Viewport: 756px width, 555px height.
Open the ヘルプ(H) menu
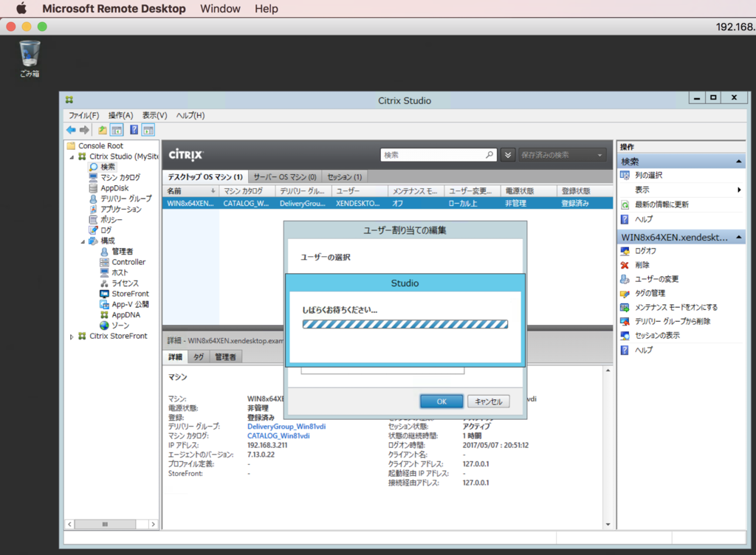(x=190, y=116)
